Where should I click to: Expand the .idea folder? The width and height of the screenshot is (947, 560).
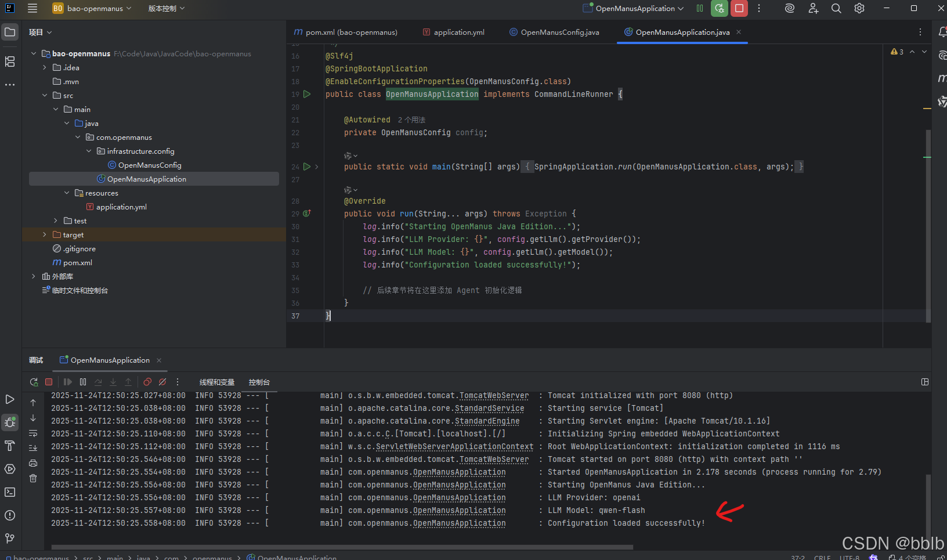pyautogui.click(x=45, y=67)
